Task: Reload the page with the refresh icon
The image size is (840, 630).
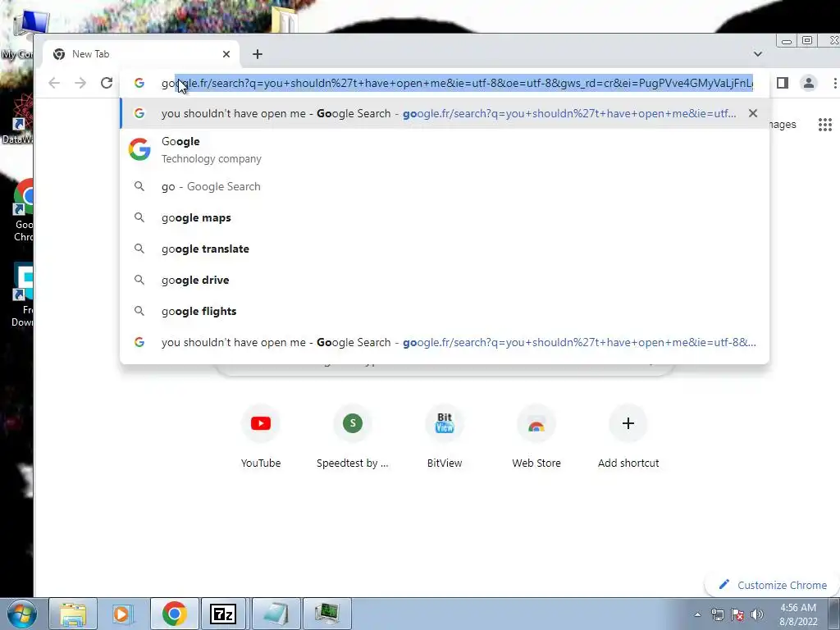Action: pyautogui.click(x=107, y=83)
